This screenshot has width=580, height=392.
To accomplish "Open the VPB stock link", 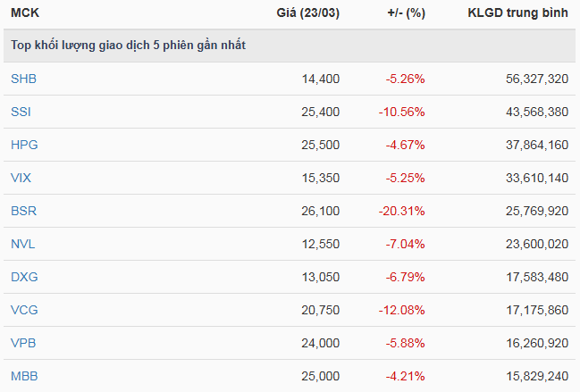I will [x=23, y=343].
